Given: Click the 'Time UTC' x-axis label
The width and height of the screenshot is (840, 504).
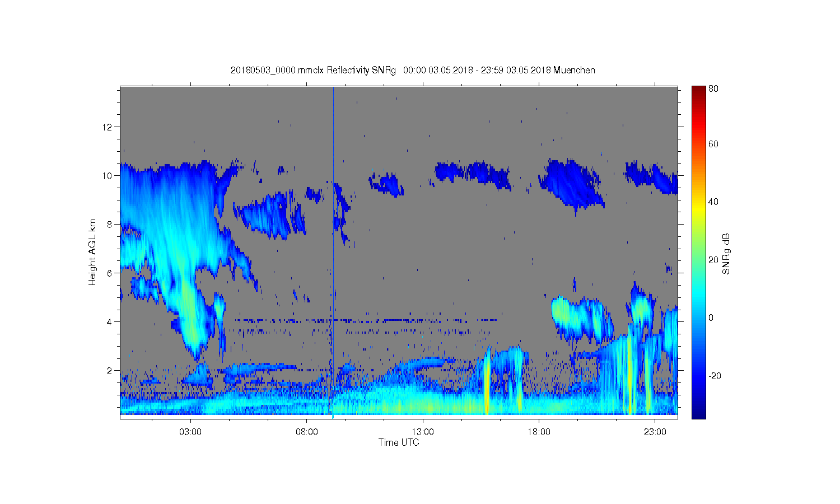Looking at the screenshot, I should [x=399, y=442].
